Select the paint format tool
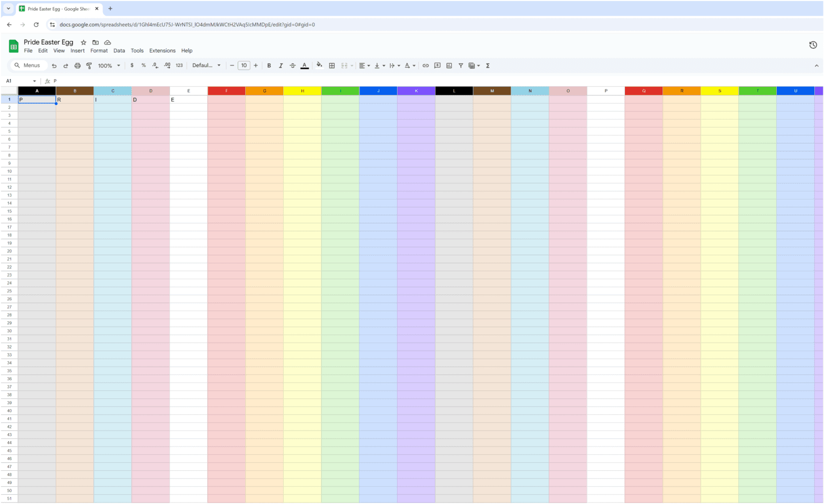824x504 pixels. pos(89,65)
